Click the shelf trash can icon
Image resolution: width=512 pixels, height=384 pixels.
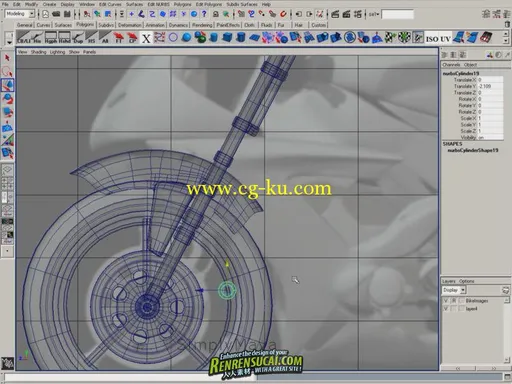[507, 24]
